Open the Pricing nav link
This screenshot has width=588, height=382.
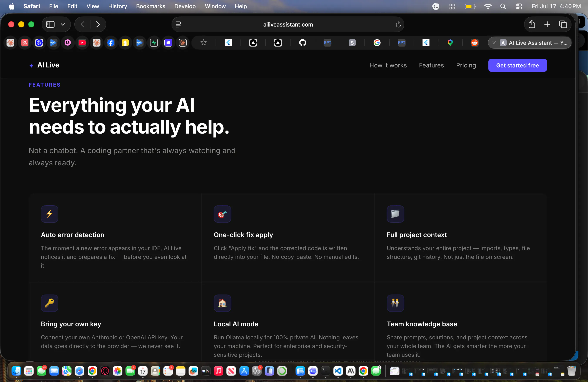pyautogui.click(x=466, y=65)
